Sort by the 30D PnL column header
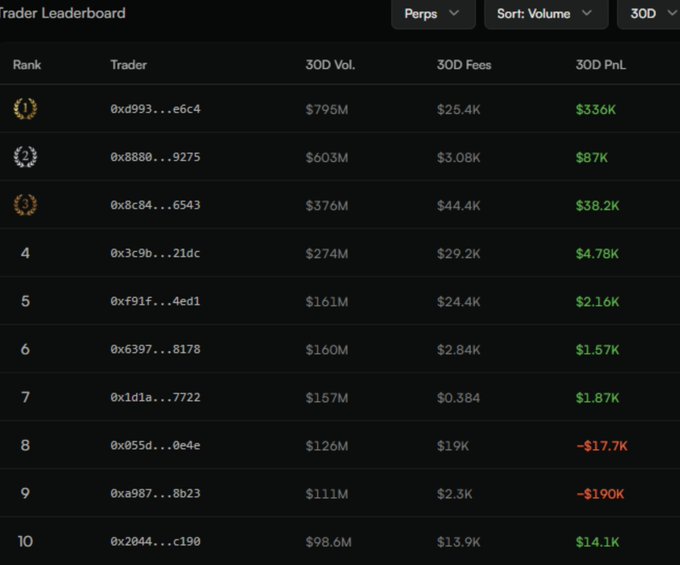680x565 pixels. point(601,65)
